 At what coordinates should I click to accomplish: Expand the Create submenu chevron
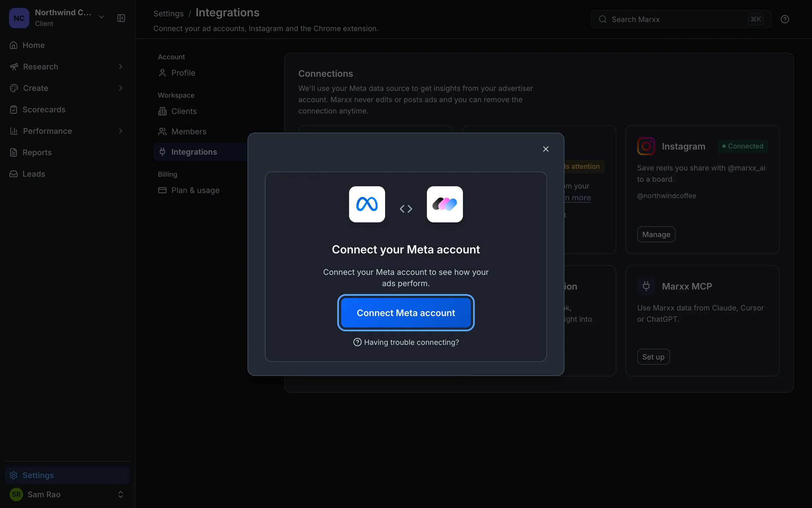point(120,88)
